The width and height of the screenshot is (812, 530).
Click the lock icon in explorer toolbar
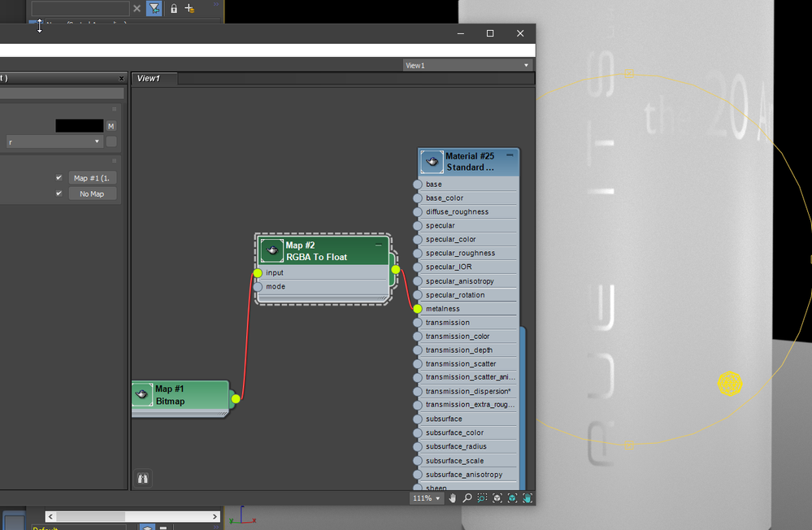[x=173, y=8]
